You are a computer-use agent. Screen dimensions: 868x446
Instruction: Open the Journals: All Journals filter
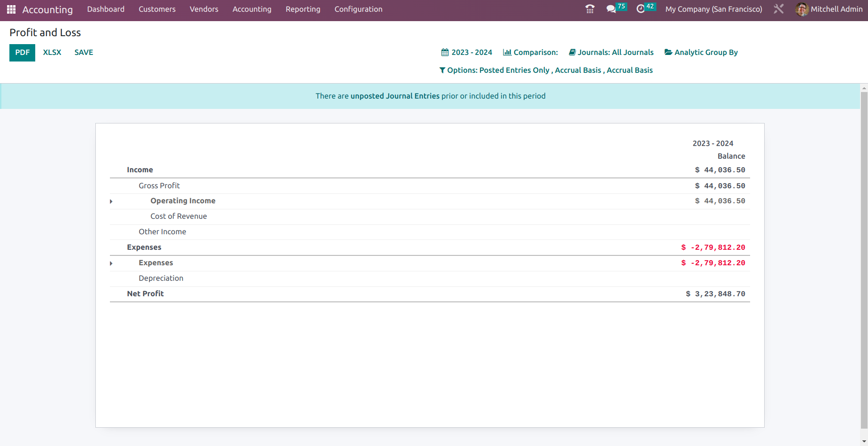click(x=615, y=52)
